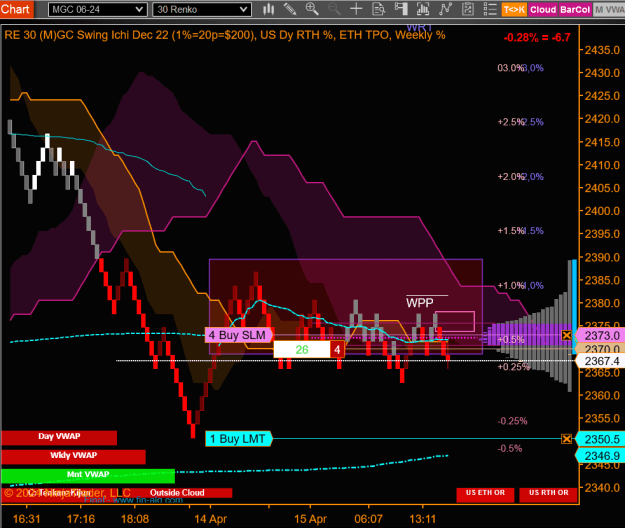625x528 pixels.
Task: Open the Bars chart style icon
Action: (269, 9)
